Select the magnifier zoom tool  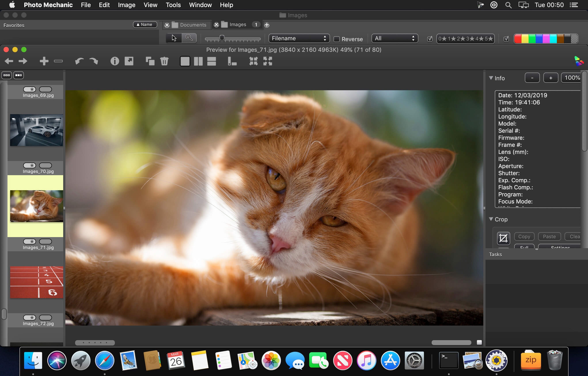(x=189, y=38)
